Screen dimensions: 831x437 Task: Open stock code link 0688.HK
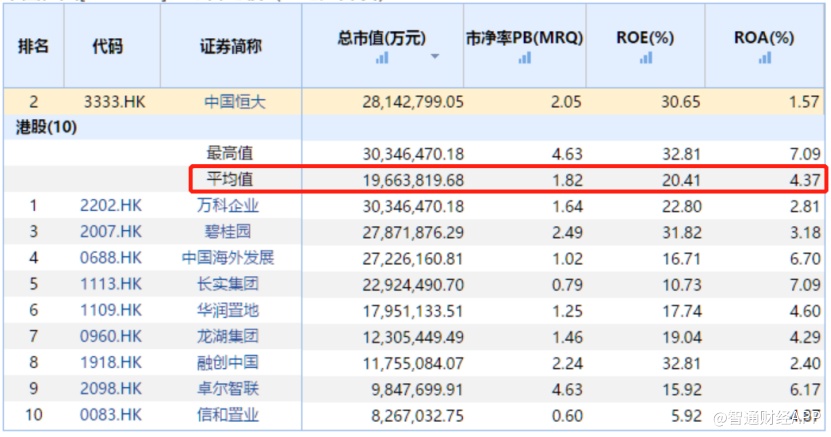[111, 257]
